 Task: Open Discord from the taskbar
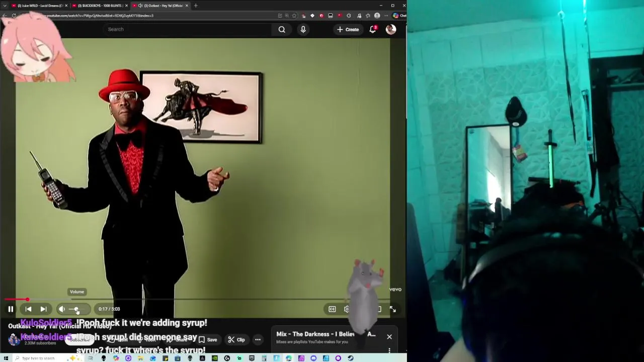(x=313, y=358)
